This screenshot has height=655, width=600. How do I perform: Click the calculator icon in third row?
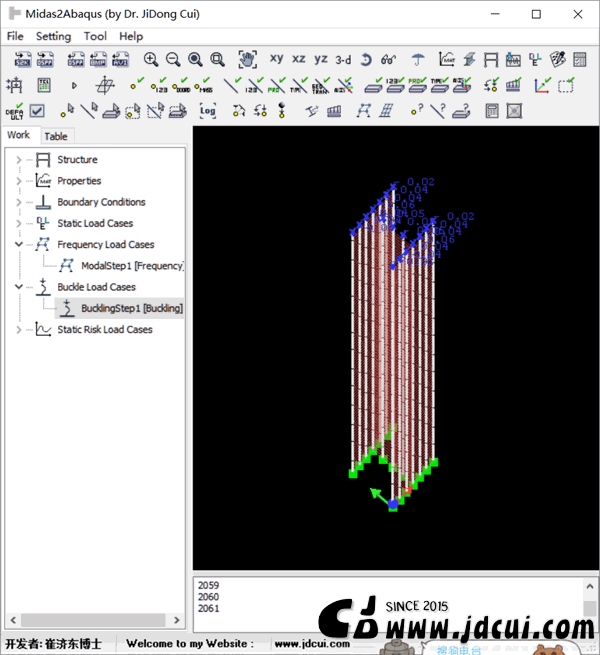492,111
